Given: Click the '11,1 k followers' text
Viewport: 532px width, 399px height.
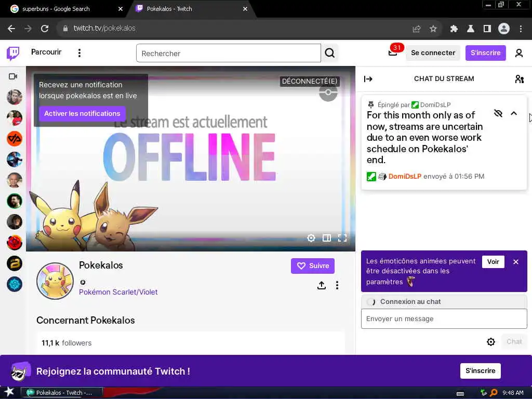Looking at the screenshot, I should (x=66, y=343).
